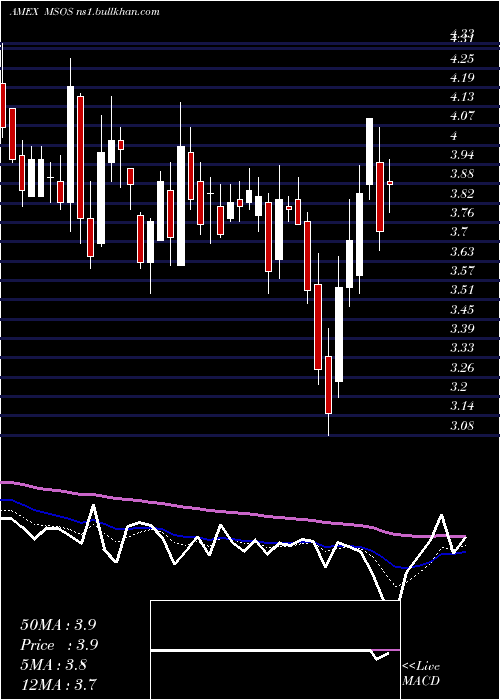The height and width of the screenshot is (700, 500).
Task: Select the 4.07 price axis label
Action: click(462, 117)
